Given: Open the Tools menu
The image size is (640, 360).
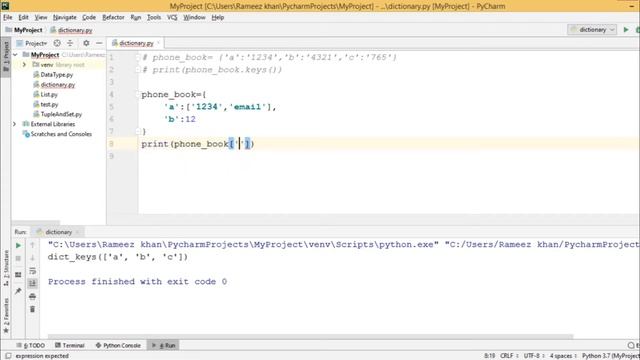Looking at the screenshot, I should pos(154,17).
